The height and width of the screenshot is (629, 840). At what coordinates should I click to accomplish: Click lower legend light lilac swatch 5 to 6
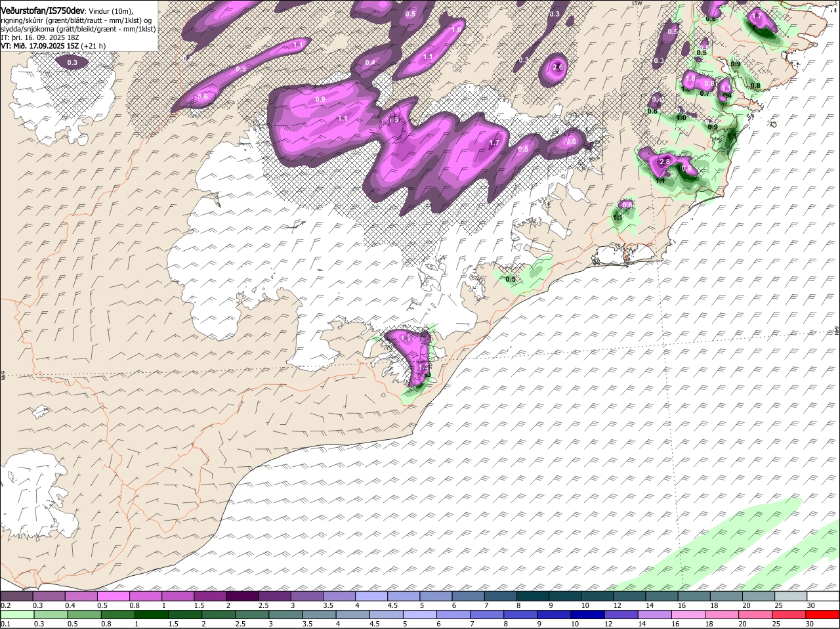pos(419,615)
